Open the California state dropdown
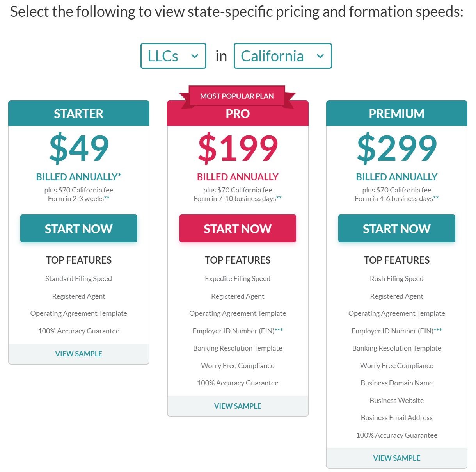 (282, 56)
